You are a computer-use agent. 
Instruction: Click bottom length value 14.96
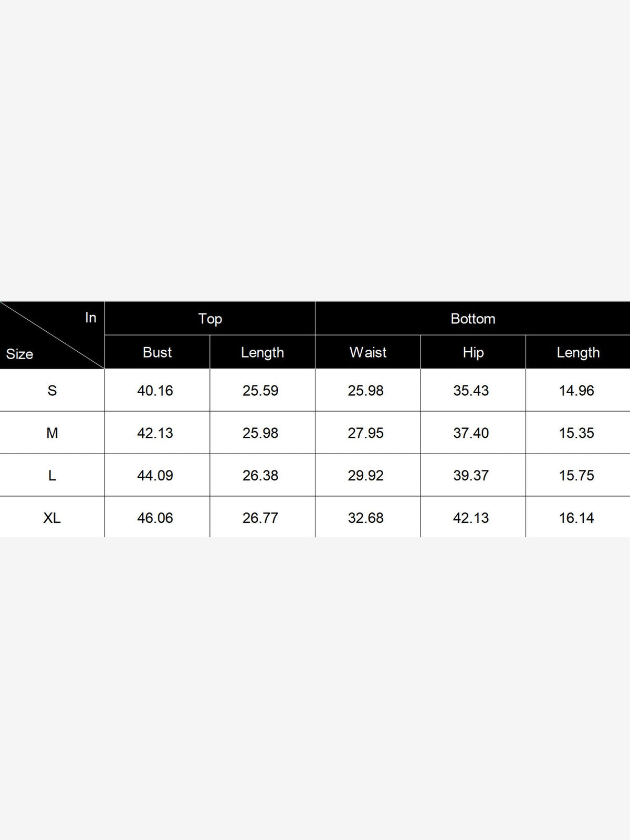pyautogui.click(x=576, y=391)
